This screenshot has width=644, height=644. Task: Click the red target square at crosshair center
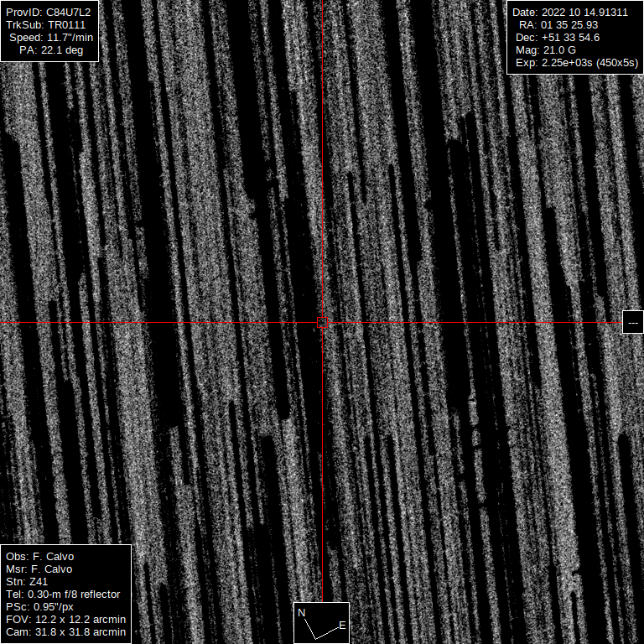click(322, 322)
